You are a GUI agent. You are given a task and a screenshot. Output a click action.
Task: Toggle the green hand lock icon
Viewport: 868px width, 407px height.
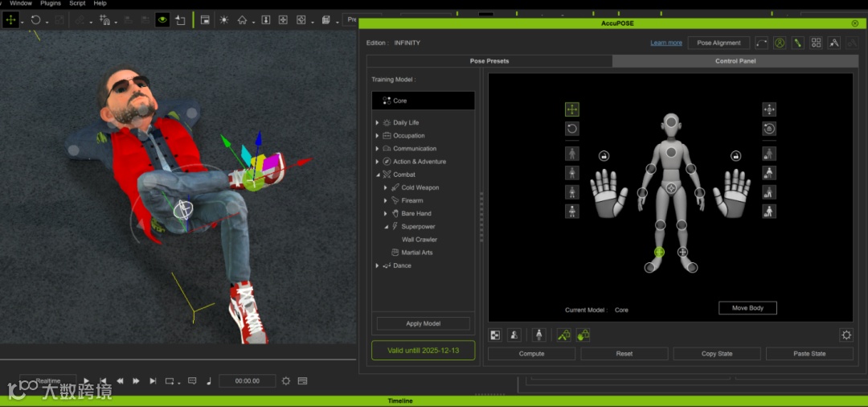[583, 335]
